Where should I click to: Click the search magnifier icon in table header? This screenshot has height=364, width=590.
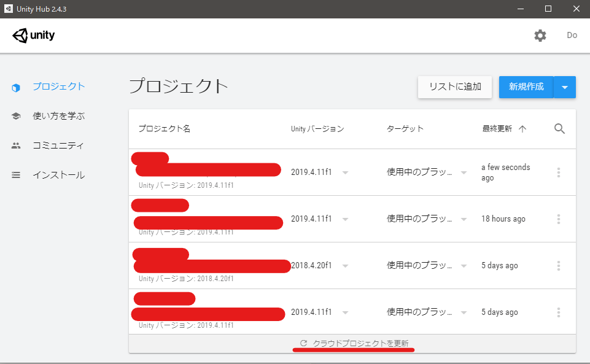point(559,129)
